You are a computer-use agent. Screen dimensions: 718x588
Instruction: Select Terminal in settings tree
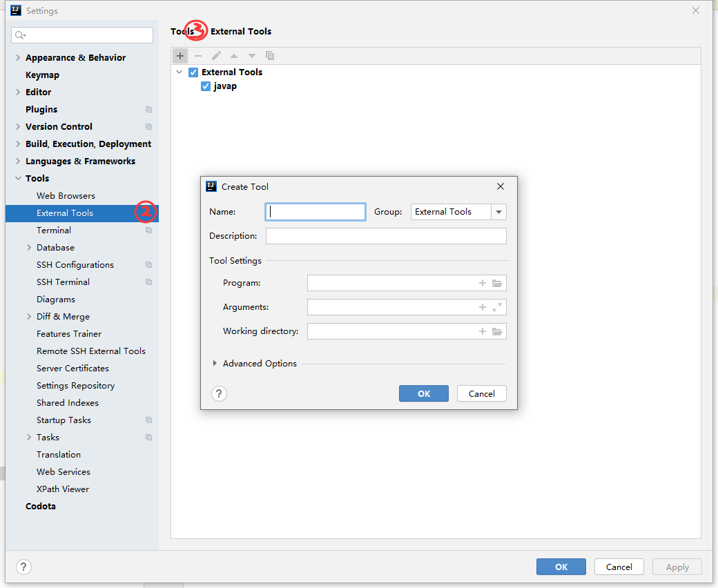54,231
